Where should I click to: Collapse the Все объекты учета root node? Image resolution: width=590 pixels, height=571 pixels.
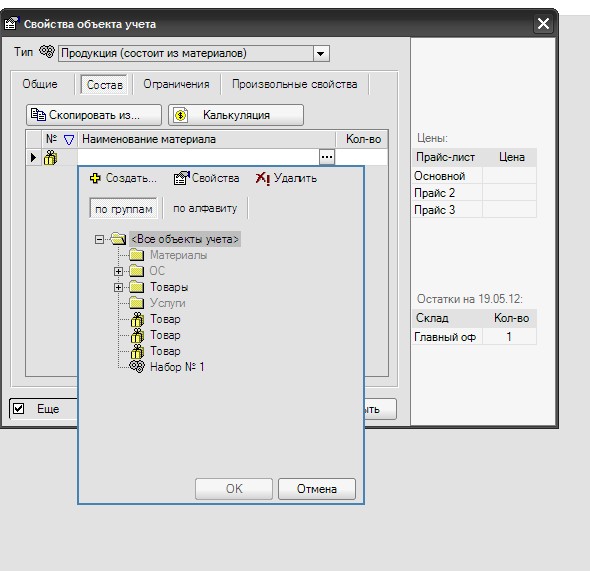pyautogui.click(x=99, y=239)
